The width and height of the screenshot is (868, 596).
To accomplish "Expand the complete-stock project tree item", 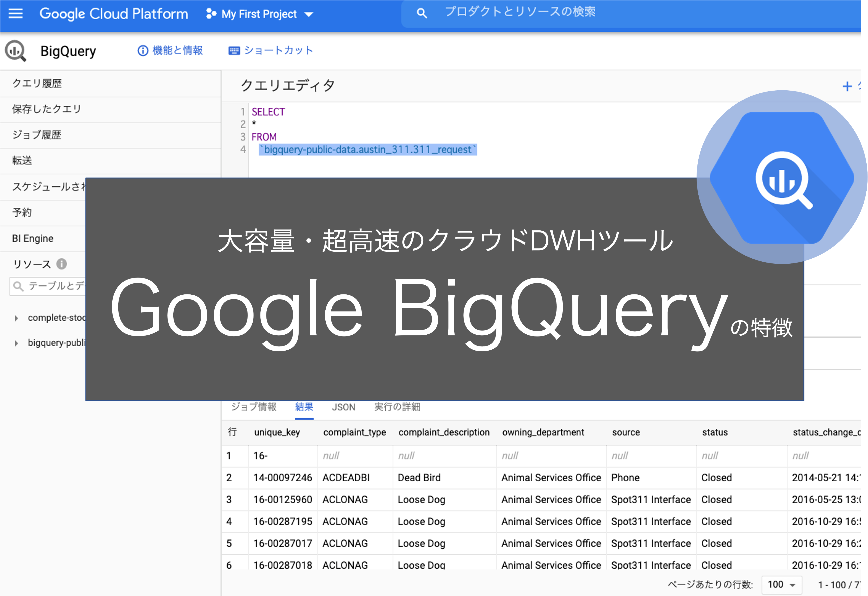I will tap(16, 318).
